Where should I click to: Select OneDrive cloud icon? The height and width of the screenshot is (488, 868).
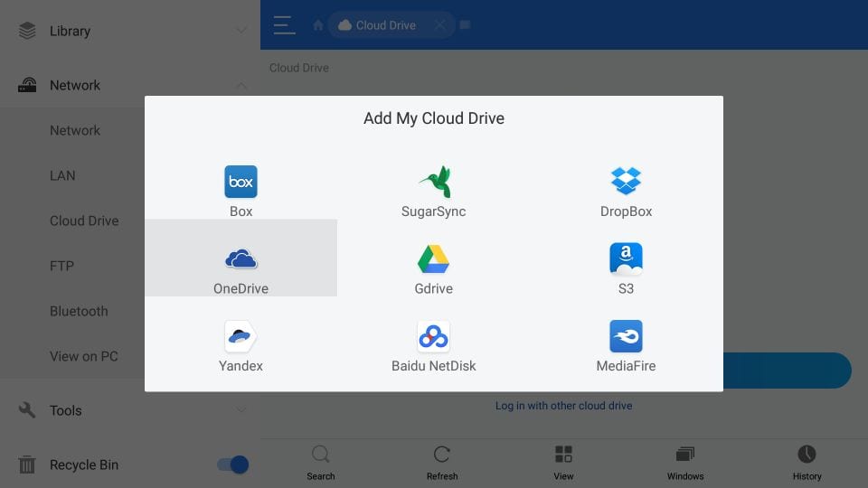pyautogui.click(x=241, y=259)
